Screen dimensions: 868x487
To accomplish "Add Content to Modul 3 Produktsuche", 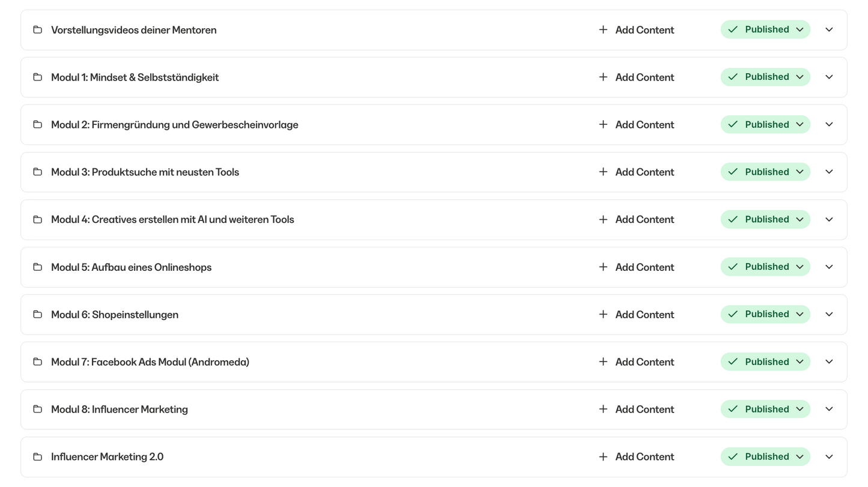I will pyautogui.click(x=637, y=172).
